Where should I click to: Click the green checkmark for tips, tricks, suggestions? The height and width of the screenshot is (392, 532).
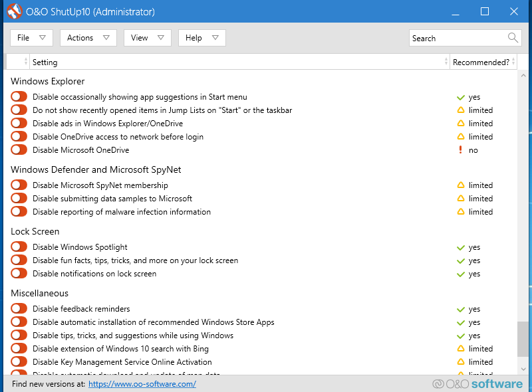point(460,336)
